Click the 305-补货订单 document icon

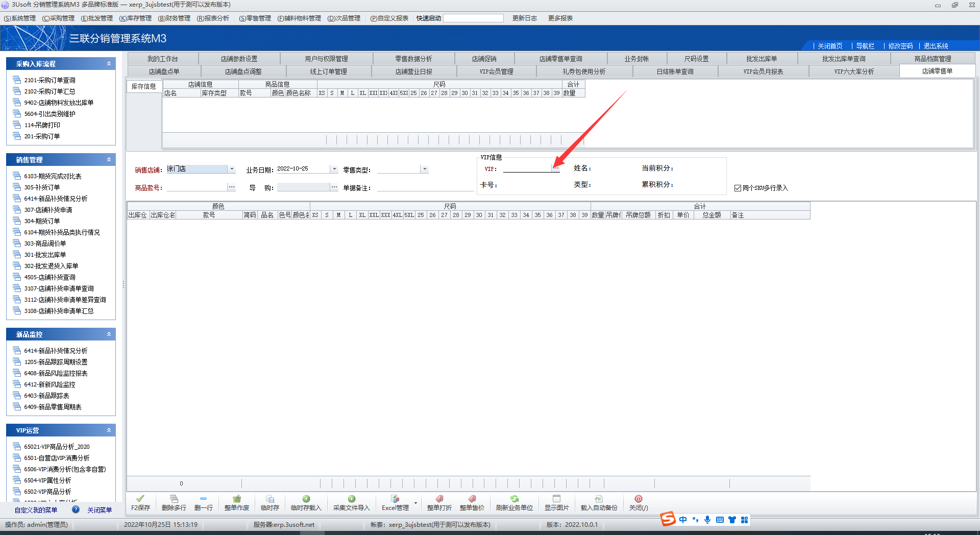click(x=17, y=187)
